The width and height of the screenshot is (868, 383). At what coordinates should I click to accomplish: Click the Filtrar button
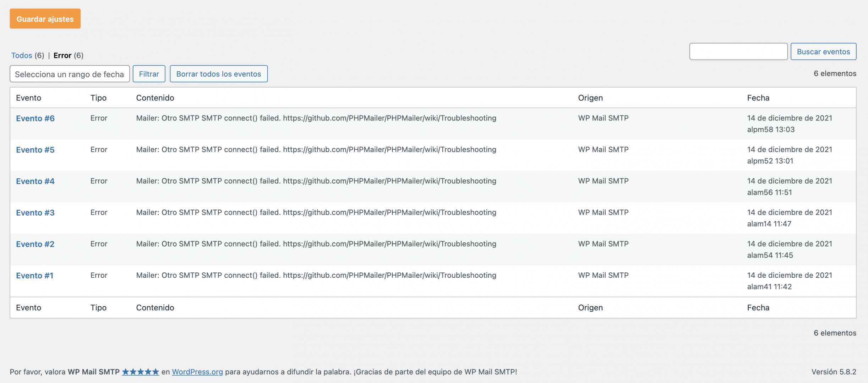tap(149, 74)
